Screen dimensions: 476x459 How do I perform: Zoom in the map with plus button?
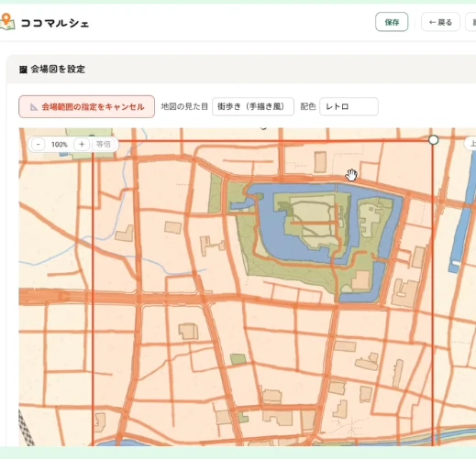[82, 144]
